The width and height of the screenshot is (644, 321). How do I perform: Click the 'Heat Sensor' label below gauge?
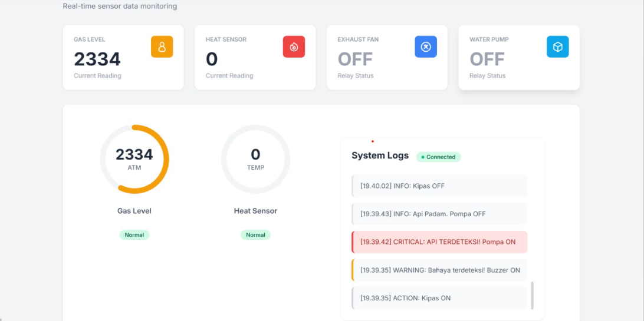pos(255,211)
